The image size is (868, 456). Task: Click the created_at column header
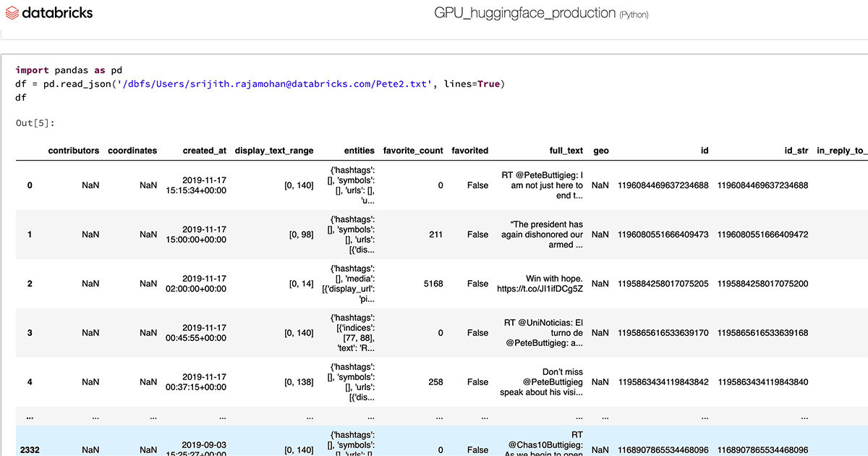pyautogui.click(x=204, y=151)
